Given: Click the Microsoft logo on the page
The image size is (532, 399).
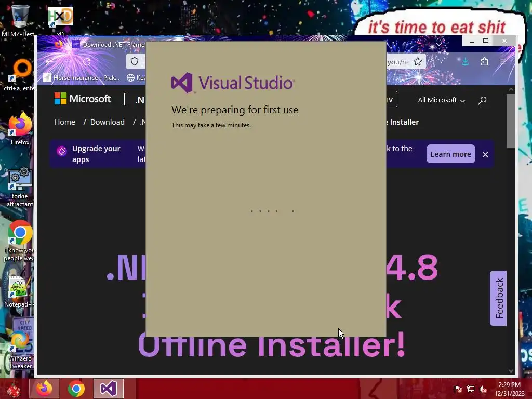Looking at the screenshot, I should click(83, 99).
